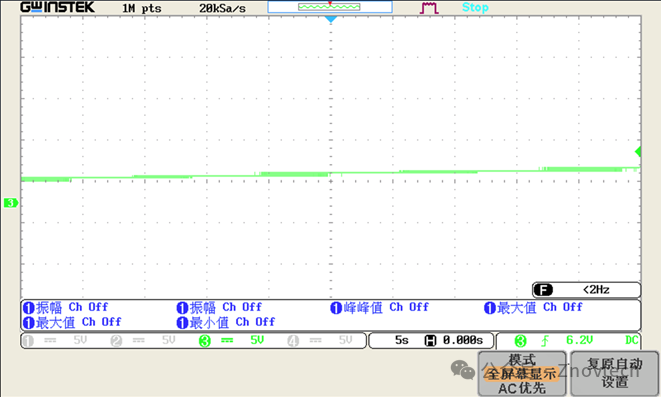
Task: Click the 复原自动设置 undo autoset button
Action: 615,374
